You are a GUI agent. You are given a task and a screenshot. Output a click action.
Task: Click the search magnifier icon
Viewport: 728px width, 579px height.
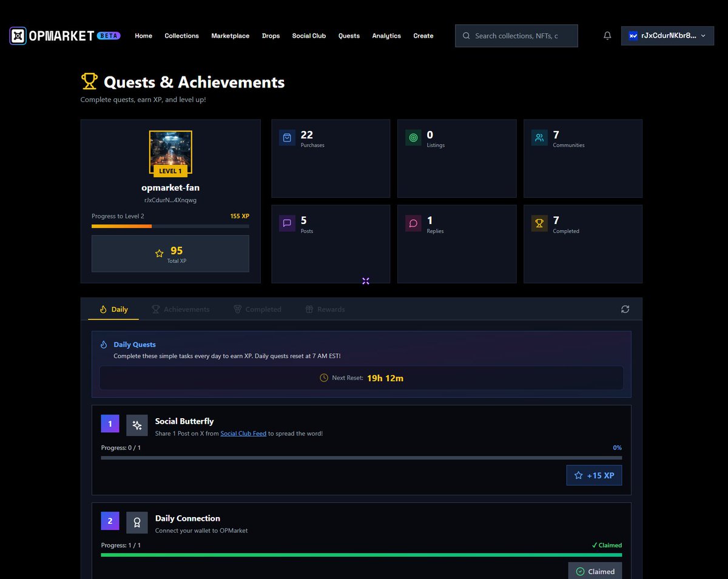point(466,36)
